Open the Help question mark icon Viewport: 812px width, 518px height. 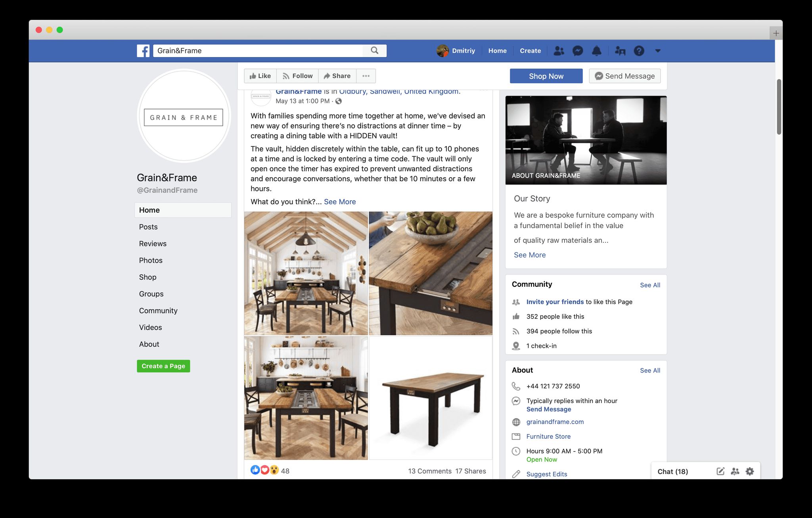639,51
